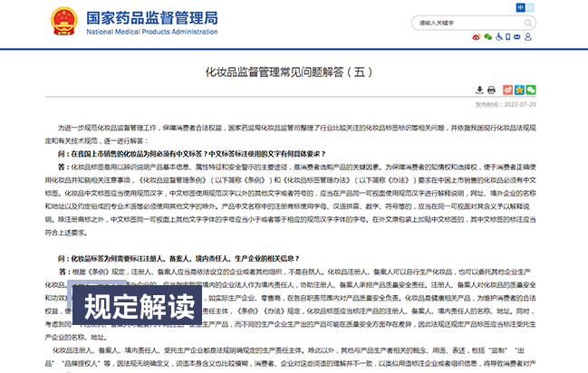This screenshot has width=588, height=373.
Task: Click the magnifier search icon
Action: tap(528, 23)
